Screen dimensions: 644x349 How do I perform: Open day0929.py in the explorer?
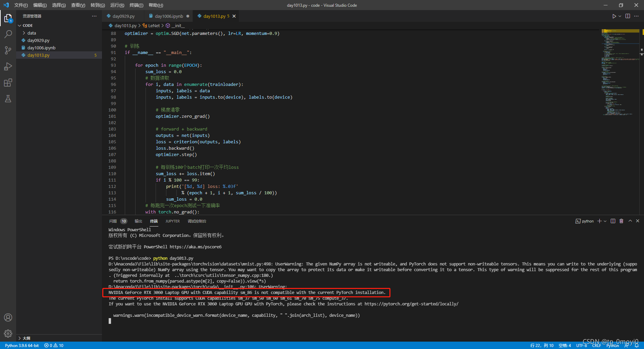59,40
